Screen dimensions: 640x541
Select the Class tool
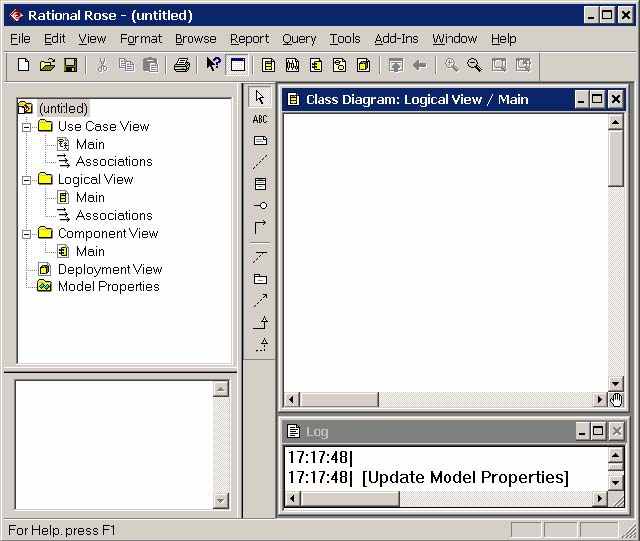(260, 184)
